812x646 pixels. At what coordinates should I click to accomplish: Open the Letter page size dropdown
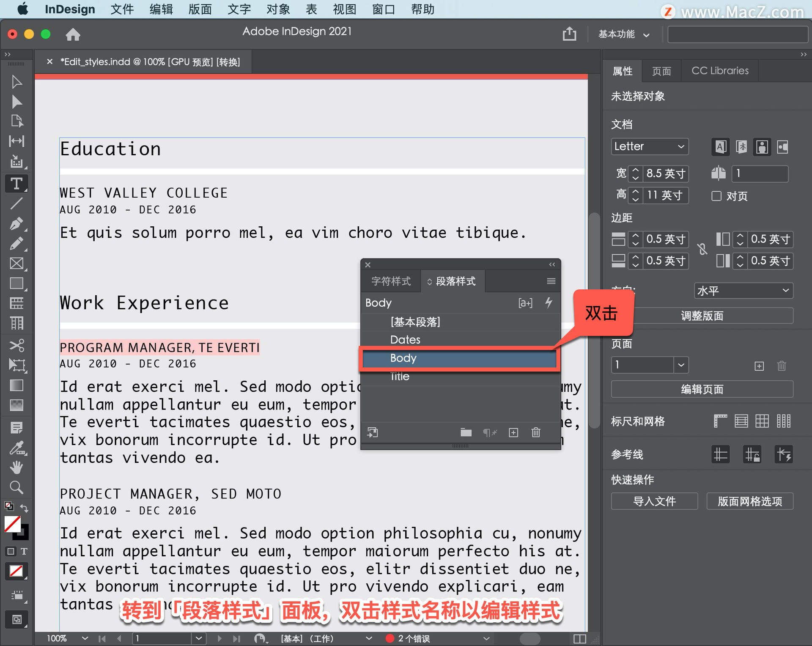pyautogui.click(x=649, y=146)
